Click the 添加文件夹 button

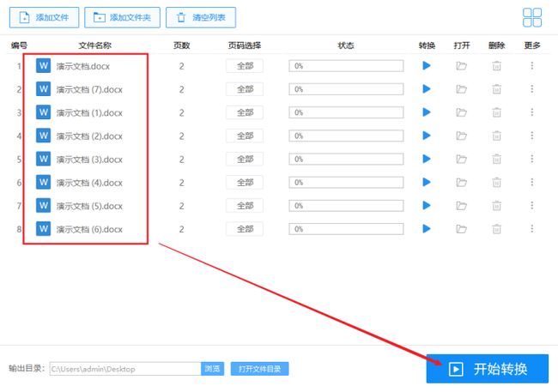click(x=122, y=17)
